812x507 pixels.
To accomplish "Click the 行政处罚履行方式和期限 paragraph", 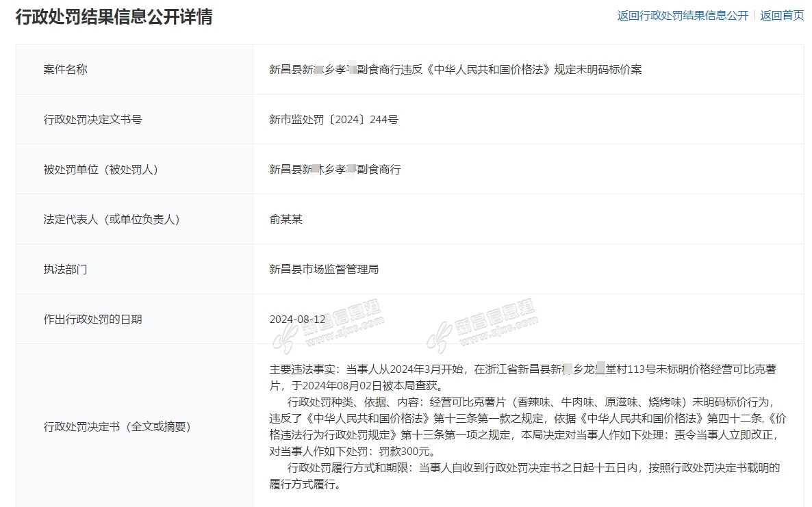I will (x=524, y=476).
